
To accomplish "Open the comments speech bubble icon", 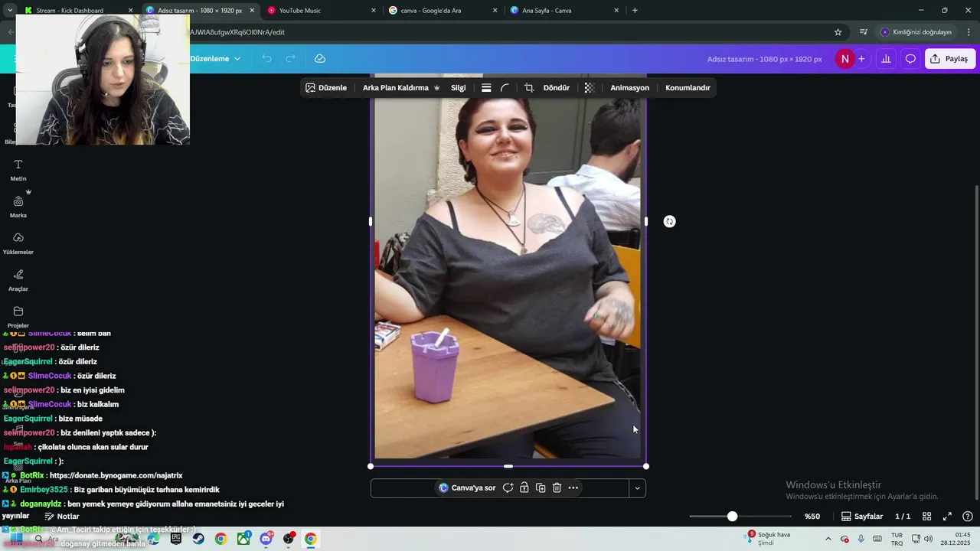I will [910, 59].
